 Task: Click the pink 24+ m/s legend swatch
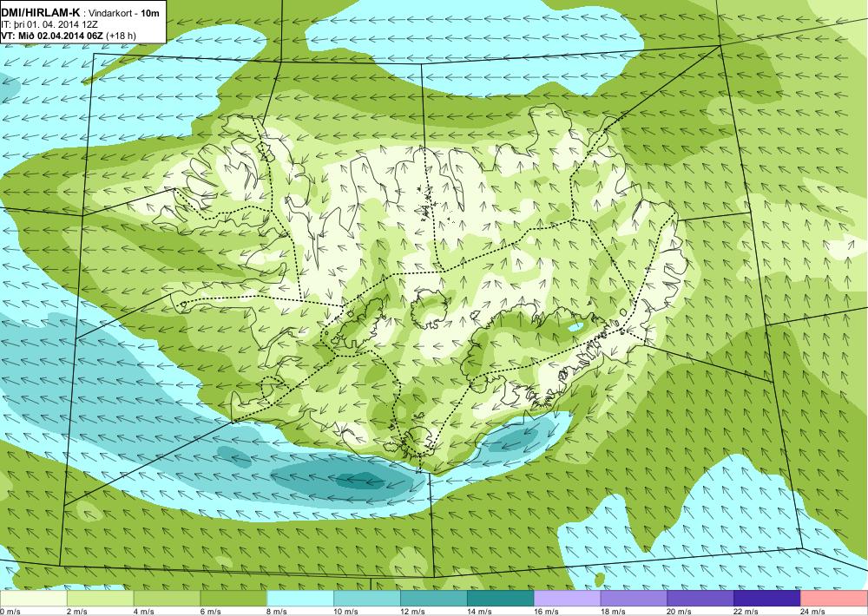click(833, 599)
